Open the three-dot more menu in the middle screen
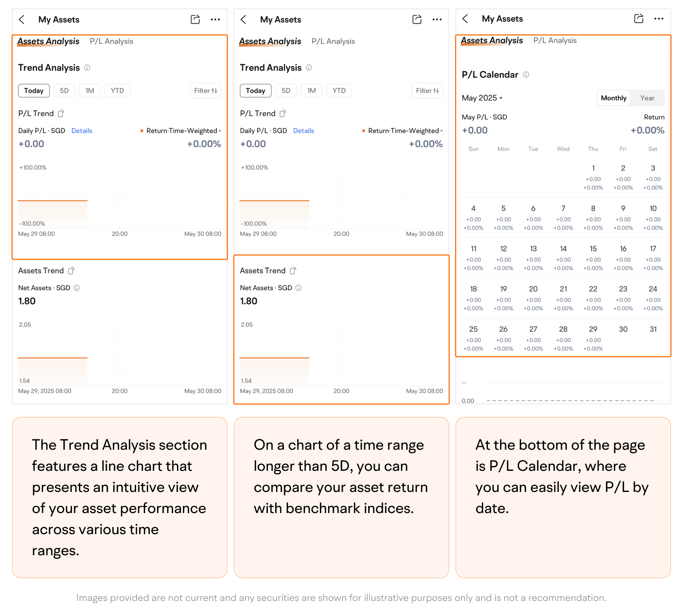The height and width of the screenshot is (616, 683). (437, 19)
